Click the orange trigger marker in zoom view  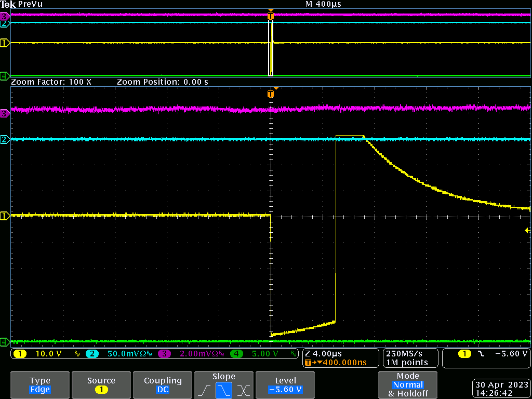pyautogui.click(x=270, y=94)
